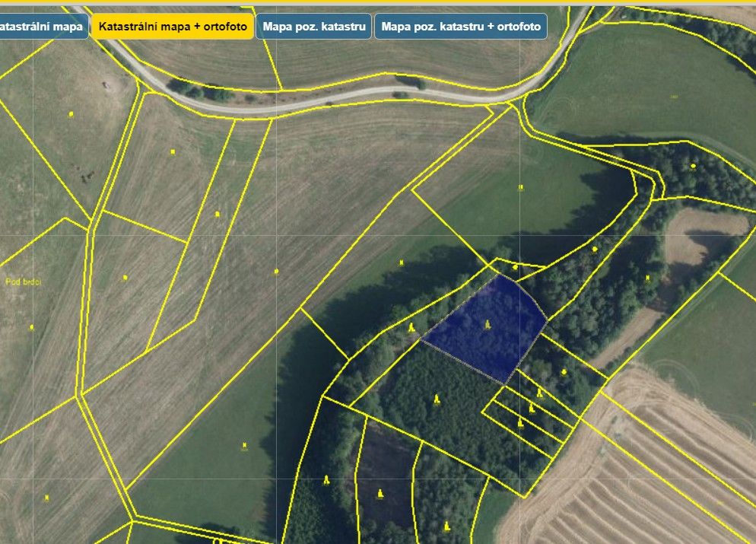The width and height of the screenshot is (756, 544).
Task: Open the Mapa poz. katastru tab
Action: (314, 27)
